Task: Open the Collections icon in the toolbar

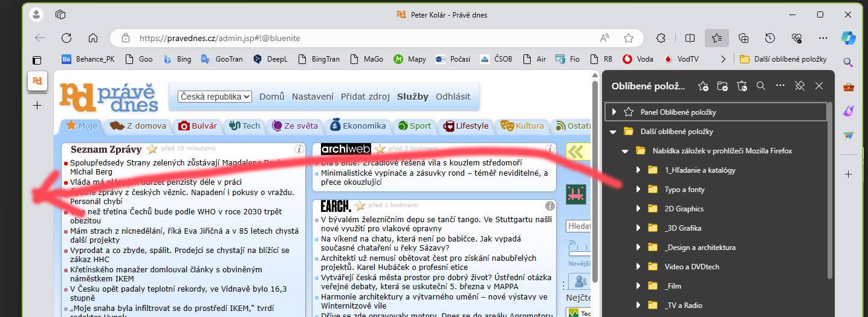Action: click(743, 37)
